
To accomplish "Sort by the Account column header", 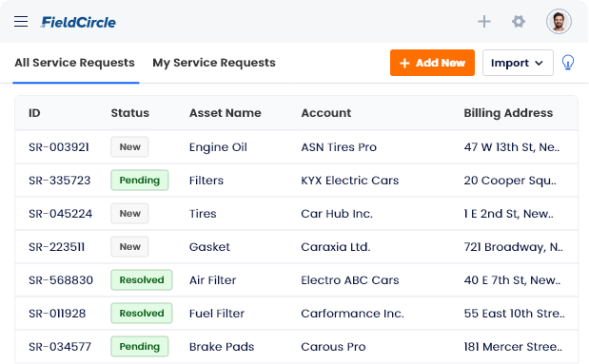I will coord(326,113).
